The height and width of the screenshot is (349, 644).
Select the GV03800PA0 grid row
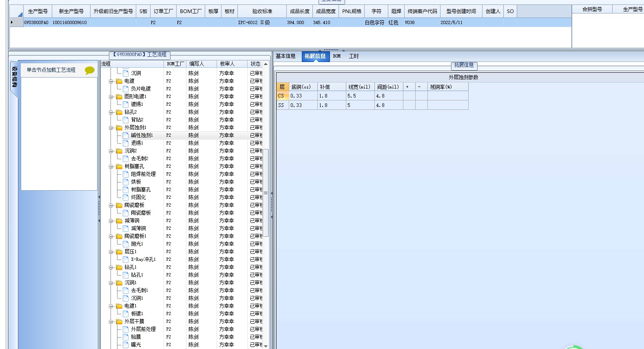tap(290, 23)
